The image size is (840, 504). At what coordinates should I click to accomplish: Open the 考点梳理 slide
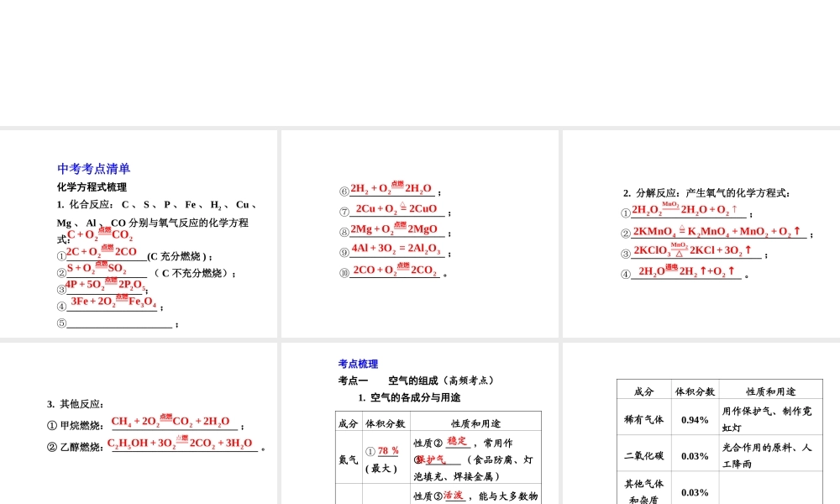420,423
